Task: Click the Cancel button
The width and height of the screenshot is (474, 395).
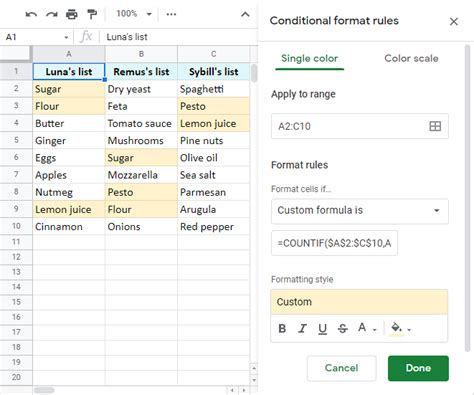Action: (x=342, y=368)
